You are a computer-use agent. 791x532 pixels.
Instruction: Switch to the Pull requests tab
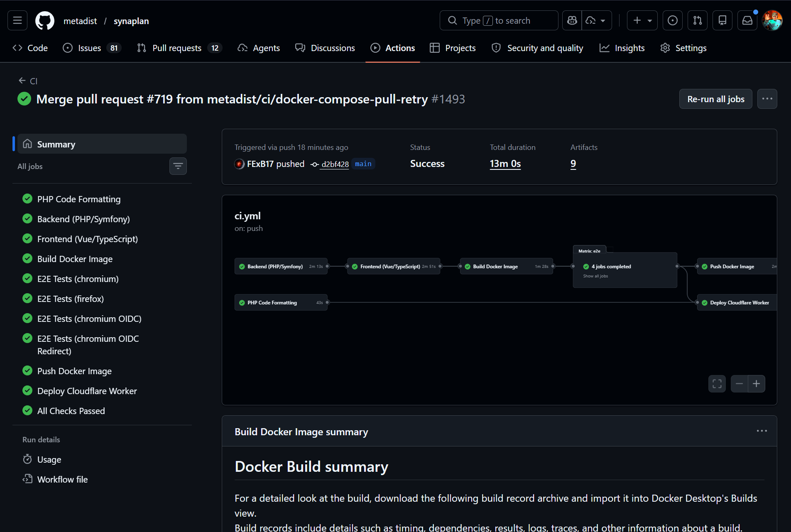[x=177, y=48]
